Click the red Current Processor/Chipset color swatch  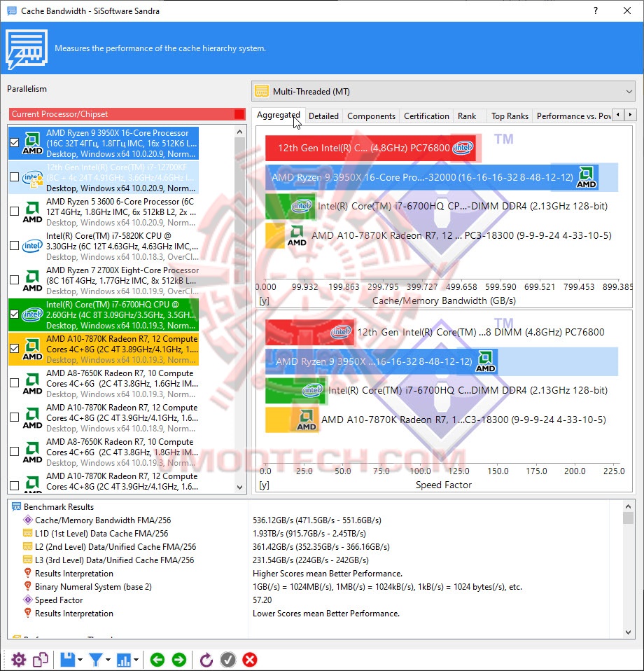[x=239, y=114]
